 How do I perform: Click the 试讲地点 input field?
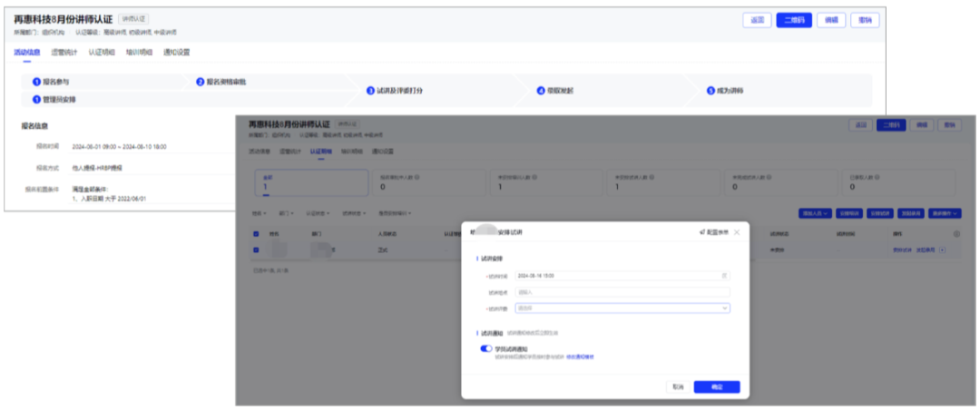tap(622, 292)
